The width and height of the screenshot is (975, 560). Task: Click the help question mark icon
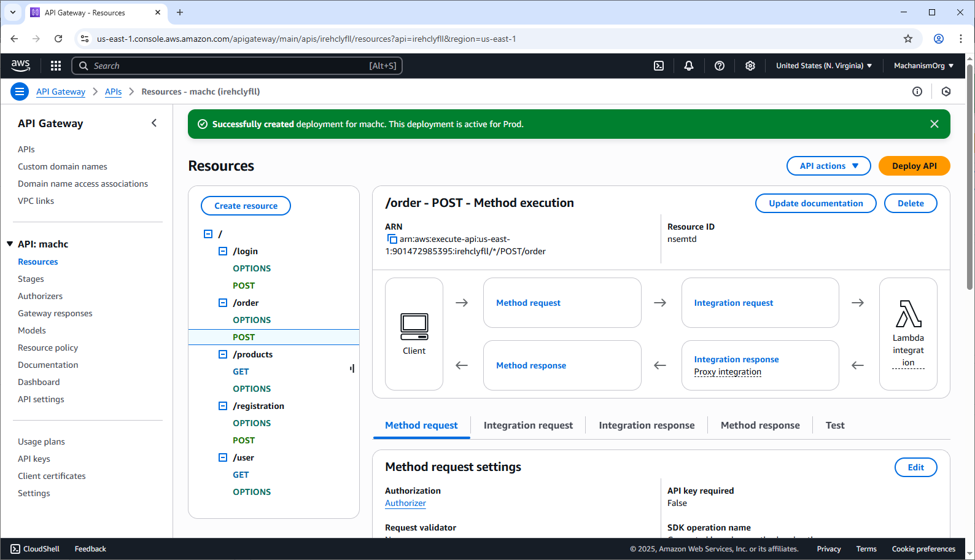point(720,66)
